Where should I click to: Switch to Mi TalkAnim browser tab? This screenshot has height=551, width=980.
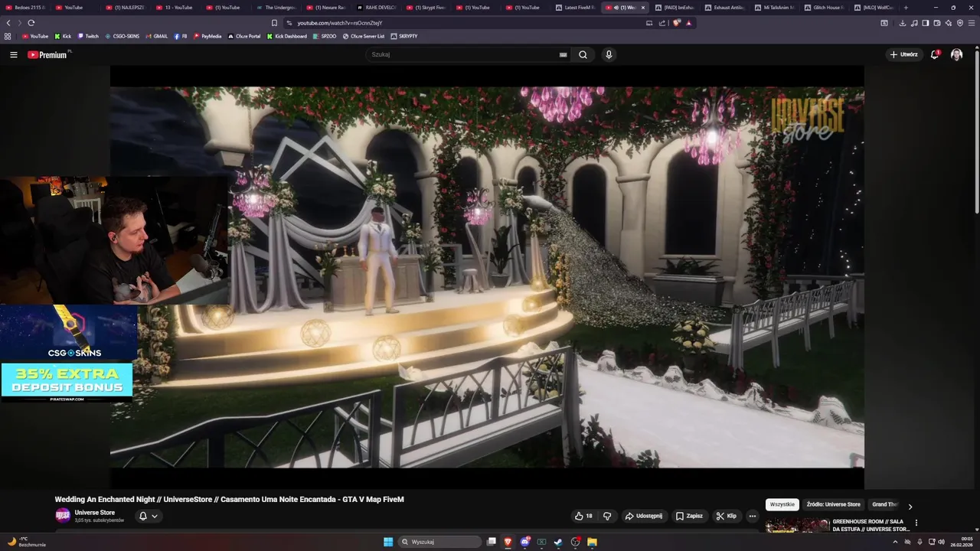pyautogui.click(x=774, y=8)
